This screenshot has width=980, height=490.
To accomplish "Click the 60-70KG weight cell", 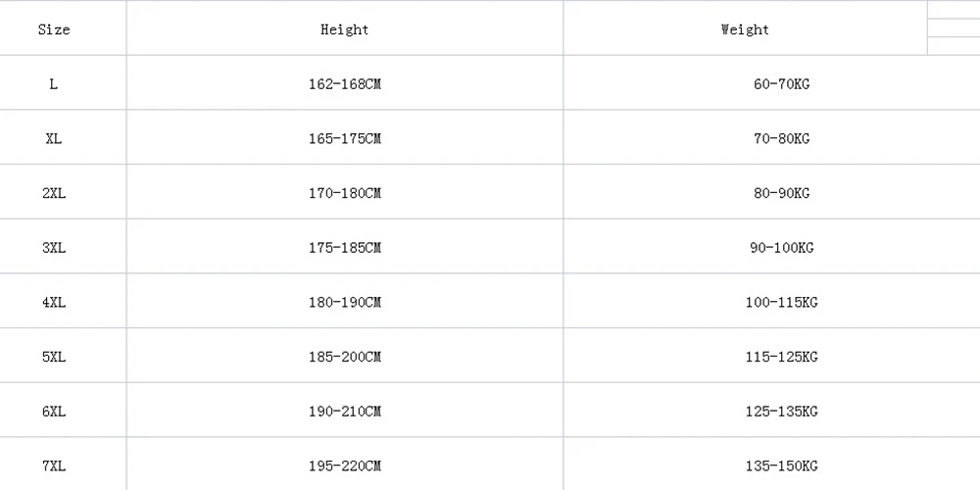I will pos(781,84).
